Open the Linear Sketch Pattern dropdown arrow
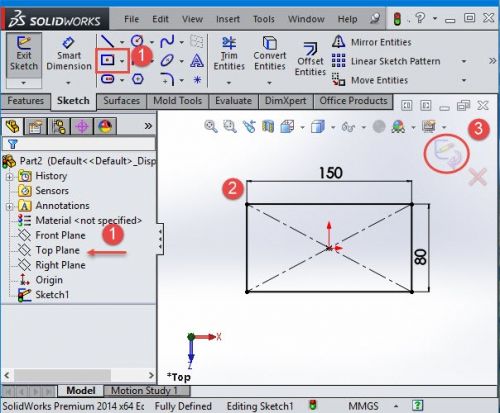 [x=464, y=62]
